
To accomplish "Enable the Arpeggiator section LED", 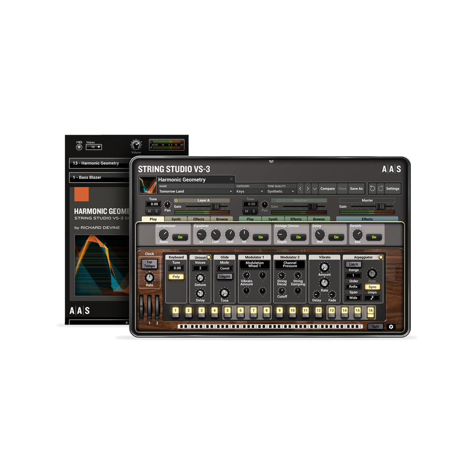I will point(381,257).
